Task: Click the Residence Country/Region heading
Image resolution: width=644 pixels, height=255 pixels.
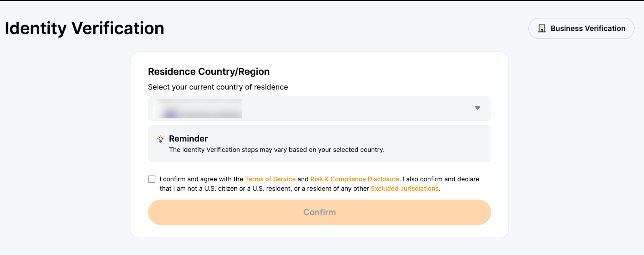Action: [x=208, y=72]
